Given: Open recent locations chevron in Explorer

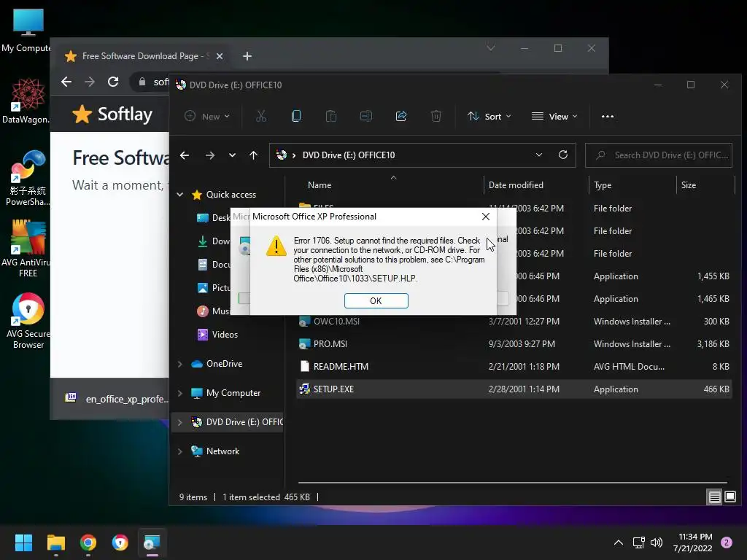Looking at the screenshot, I should point(232,155).
